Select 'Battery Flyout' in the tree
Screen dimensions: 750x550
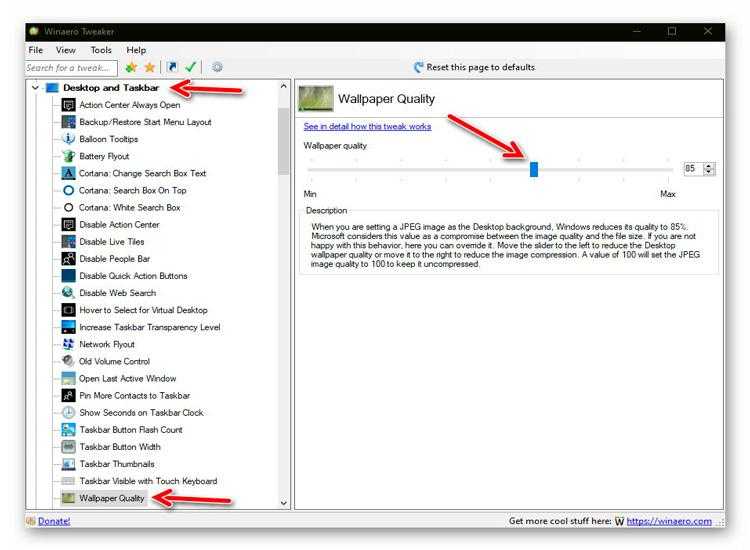(x=104, y=156)
